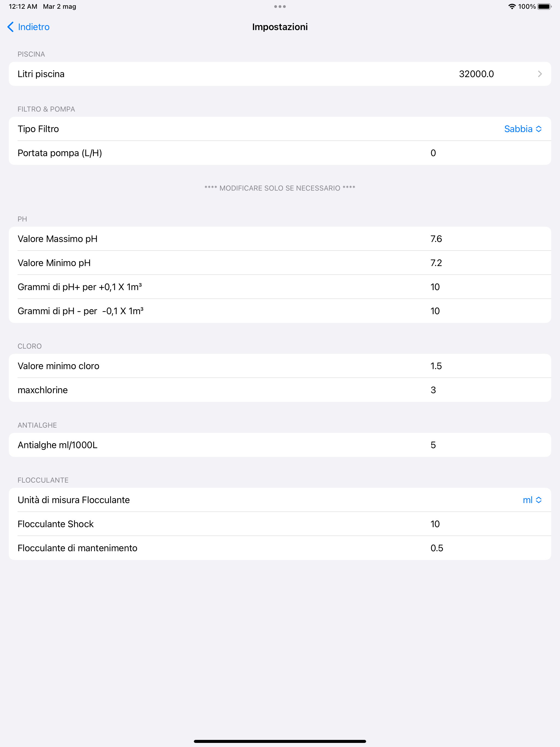Open the three-dot multitasking menu
560x747 pixels.
[x=280, y=6]
